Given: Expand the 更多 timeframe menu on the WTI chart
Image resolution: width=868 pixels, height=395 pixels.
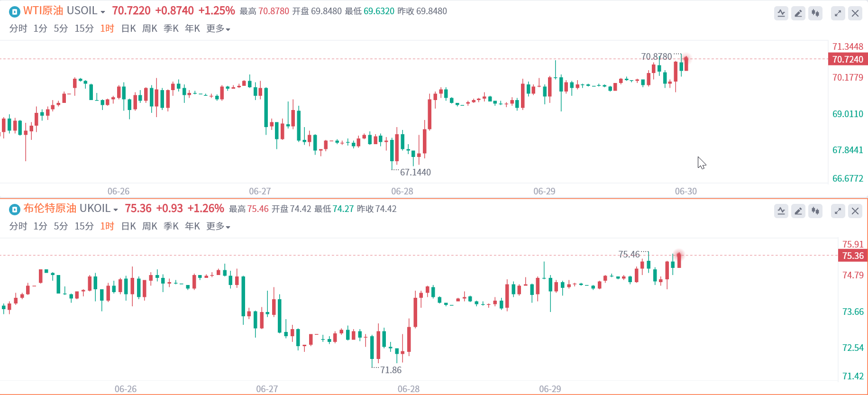Looking at the screenshot, I should [218, 29].
